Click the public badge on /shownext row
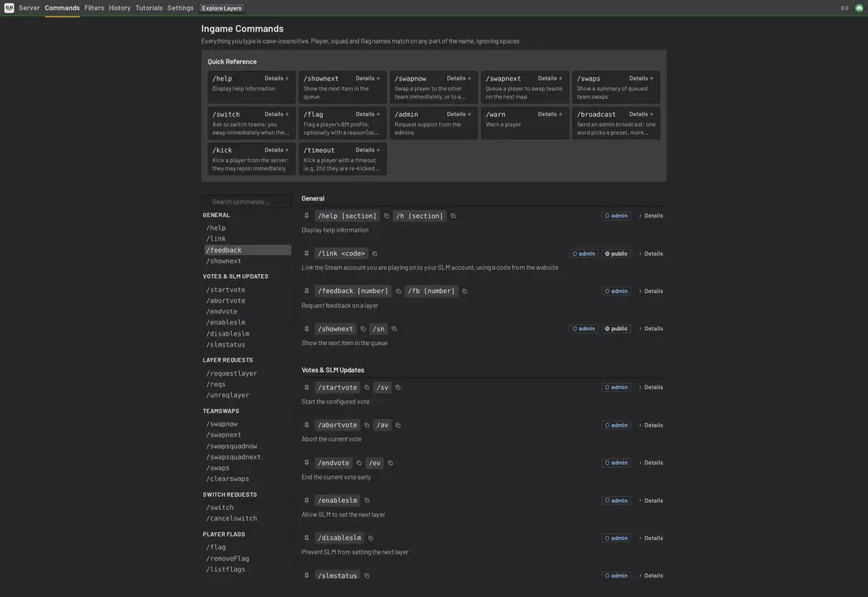The height and width of the screenshot is (597, 868). pos(616,329)
